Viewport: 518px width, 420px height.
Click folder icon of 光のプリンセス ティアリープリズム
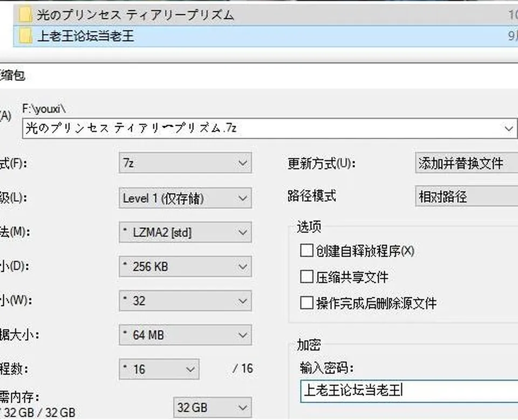coord(25,15)
